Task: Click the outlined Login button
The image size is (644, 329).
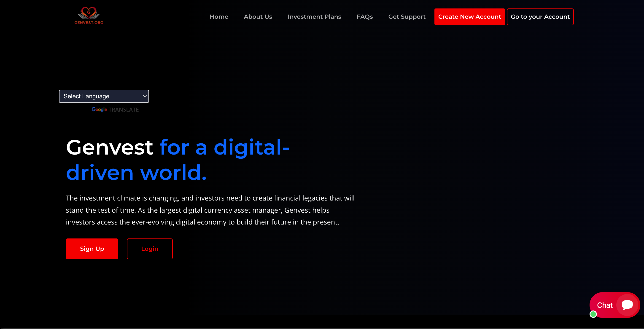Action: [149, 249]
